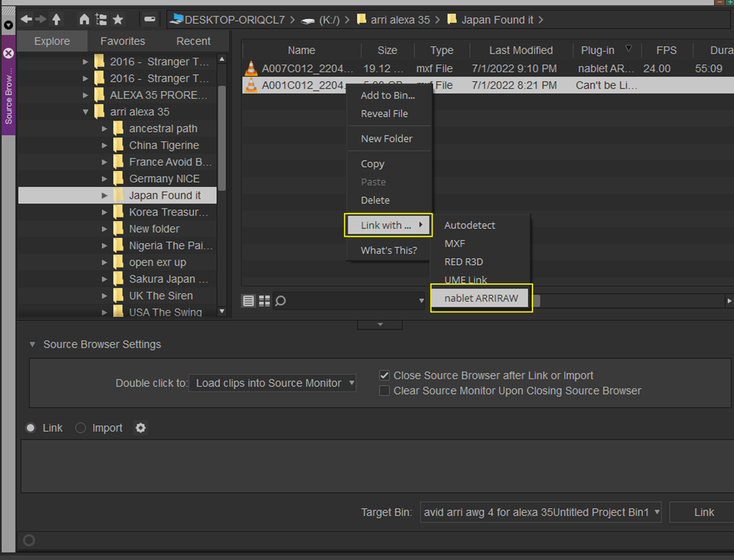Collapse the arri alexa 35 folder
This screenshot has width=734, height=560.
click(x=85, y=112)
